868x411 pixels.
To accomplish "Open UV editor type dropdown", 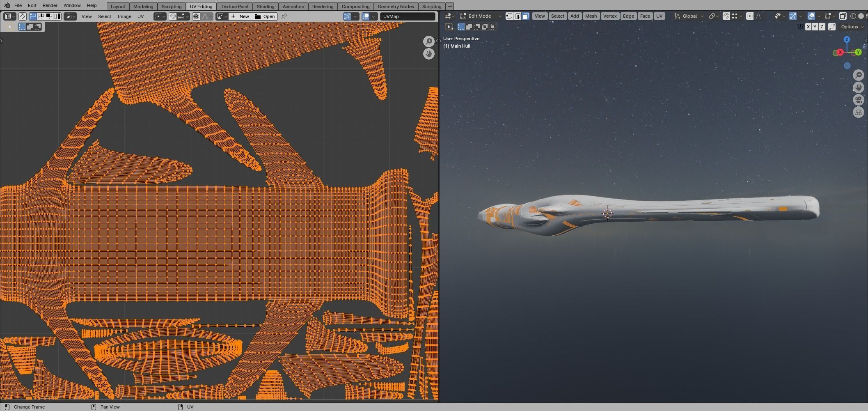I will (x=9, y=16).
